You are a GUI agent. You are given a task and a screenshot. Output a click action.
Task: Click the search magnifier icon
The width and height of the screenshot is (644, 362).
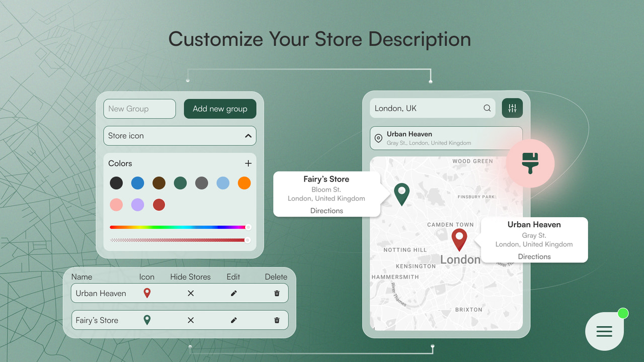coord(487,108)
